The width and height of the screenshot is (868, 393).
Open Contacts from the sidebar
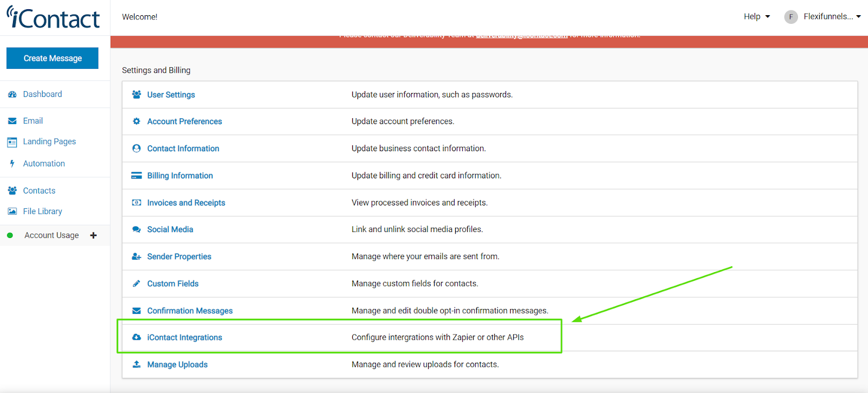point(39,191)
